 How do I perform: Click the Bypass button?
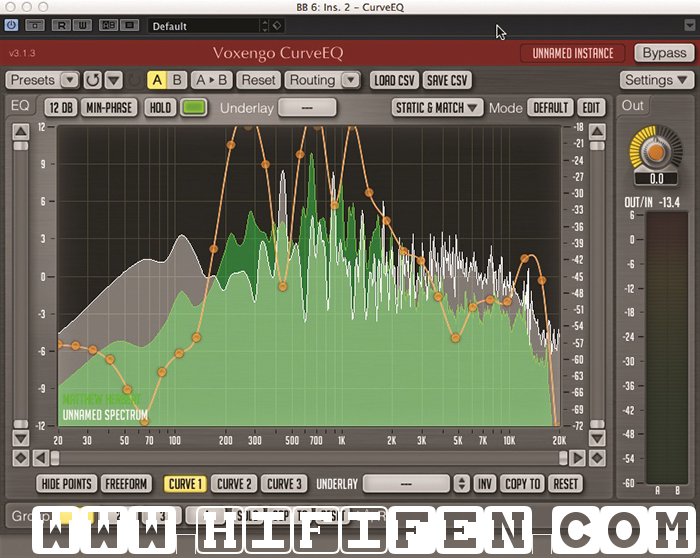(664, 53)
